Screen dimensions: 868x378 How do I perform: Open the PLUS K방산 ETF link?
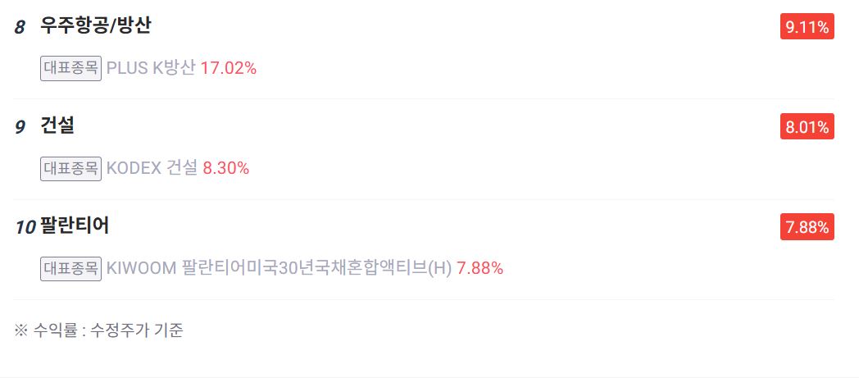pyautogui.click(x=151, y=68)
